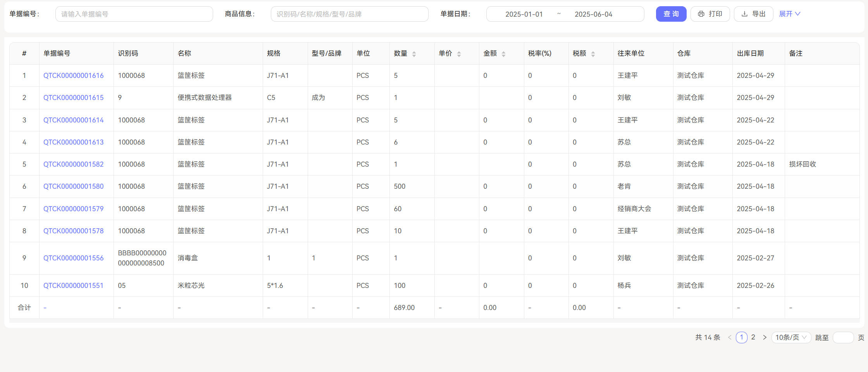
Task: Open bill QTCK00000001616
Action: click(x=73, y=75)
